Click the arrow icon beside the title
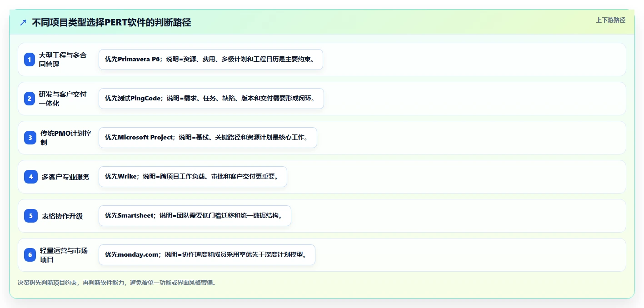The image size is (644, 308). (x=23, y=22)
